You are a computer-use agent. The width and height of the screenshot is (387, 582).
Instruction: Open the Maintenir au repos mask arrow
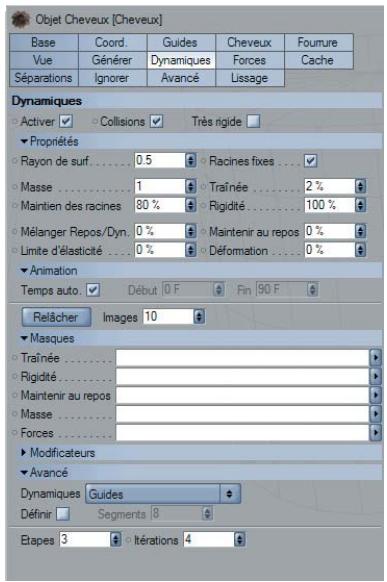pos(375,395)
